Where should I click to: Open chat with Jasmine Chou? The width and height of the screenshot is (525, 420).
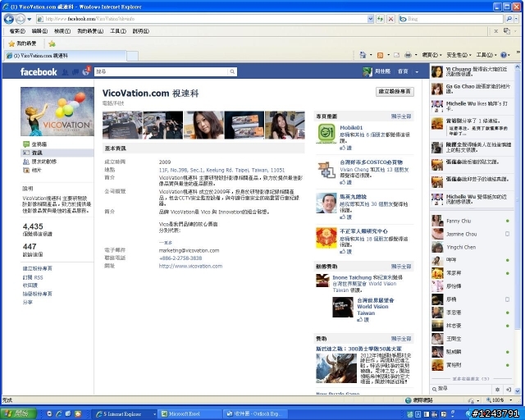472,234
